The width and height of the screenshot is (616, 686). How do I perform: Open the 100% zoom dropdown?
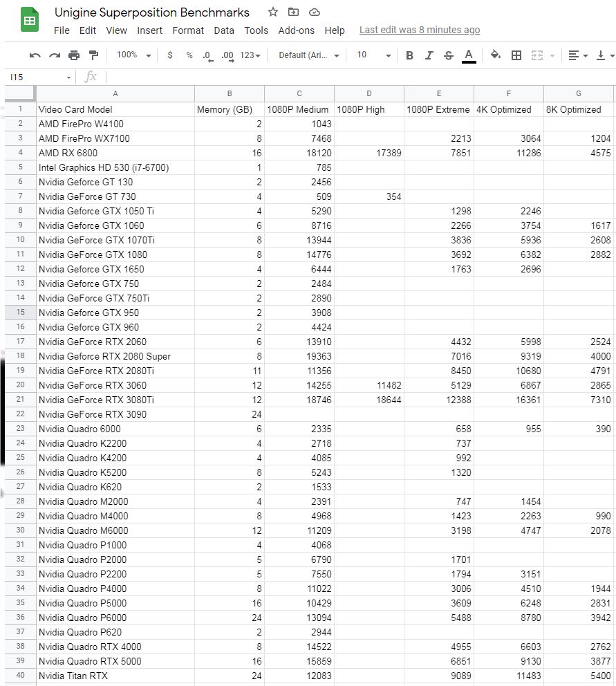point(134,55)
